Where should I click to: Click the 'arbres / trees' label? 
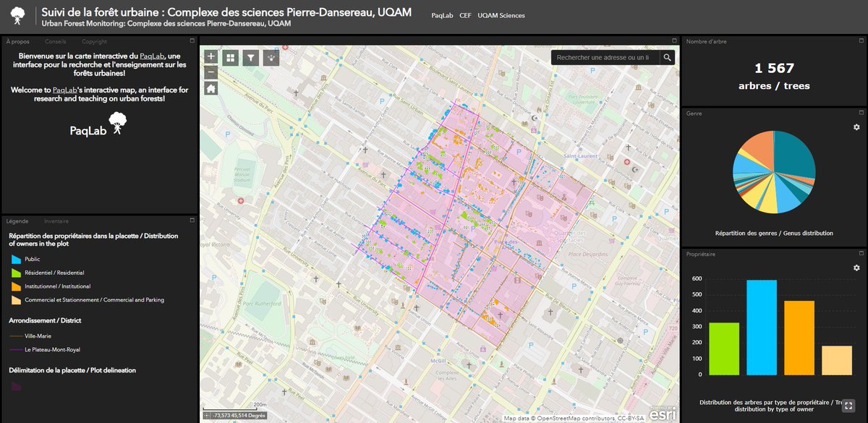774,85
